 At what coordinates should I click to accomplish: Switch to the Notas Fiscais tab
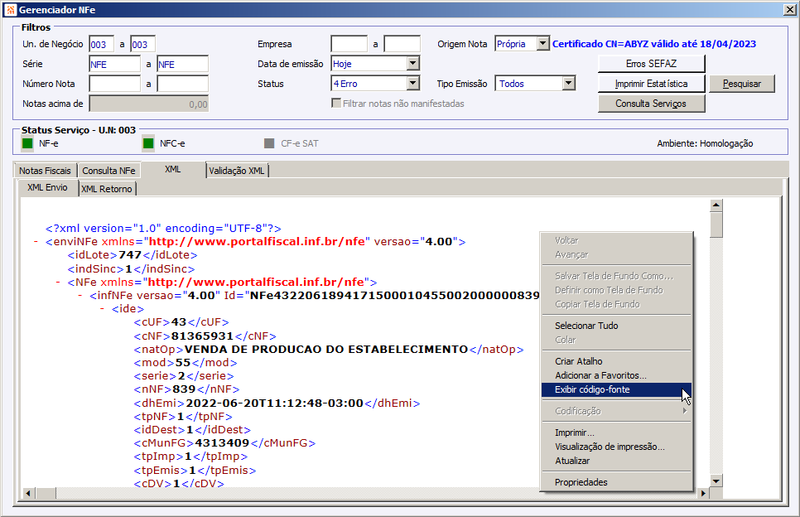(45, 170)
